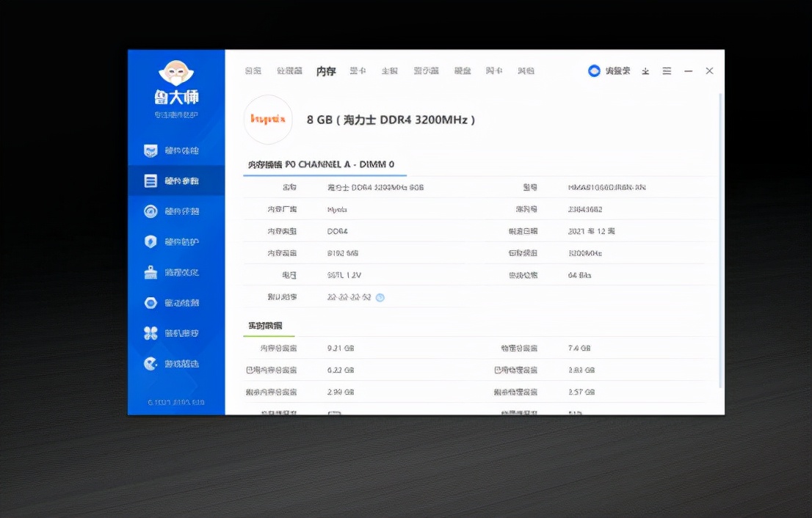Screen dimensions: 812x518
Task: Copy the memory serial number using the copy icon
Action: (380, 298)
